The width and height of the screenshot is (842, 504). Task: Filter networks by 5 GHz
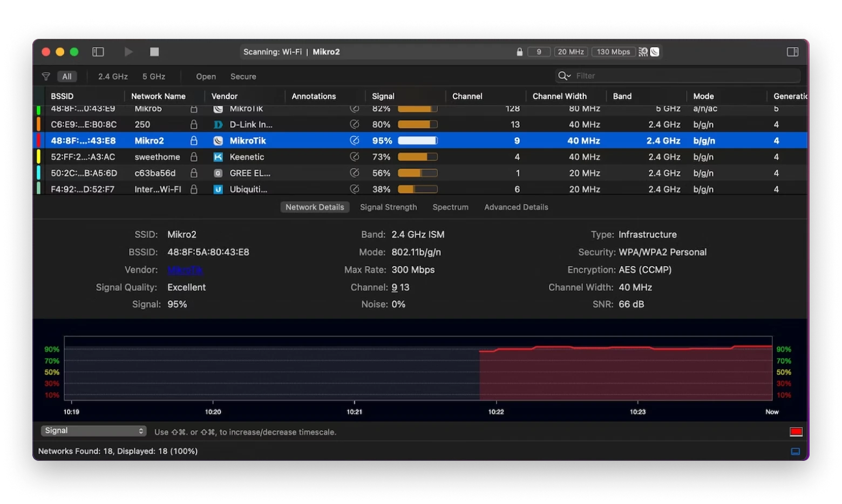pyautogui.click(x=154, y=77)
